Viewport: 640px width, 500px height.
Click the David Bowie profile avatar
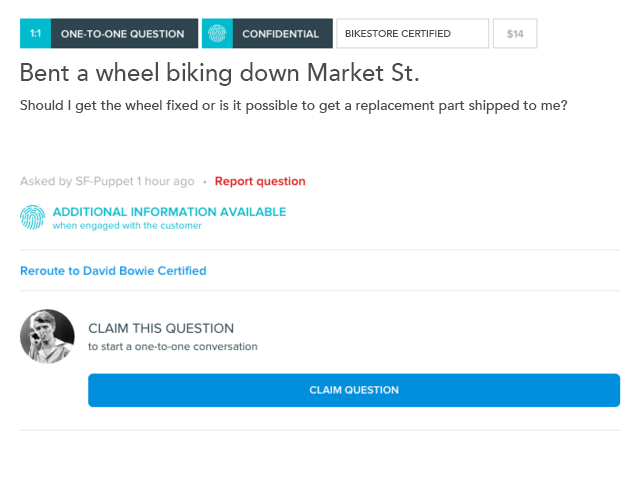47,336
